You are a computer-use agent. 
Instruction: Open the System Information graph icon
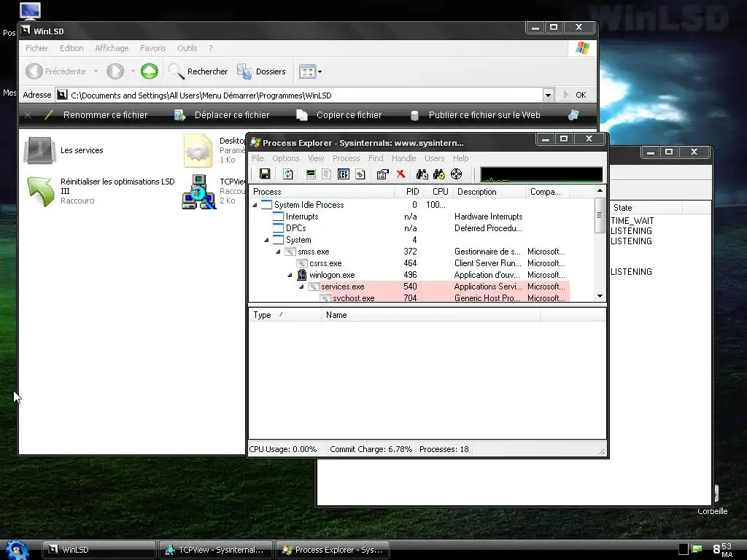pos(311,174)
